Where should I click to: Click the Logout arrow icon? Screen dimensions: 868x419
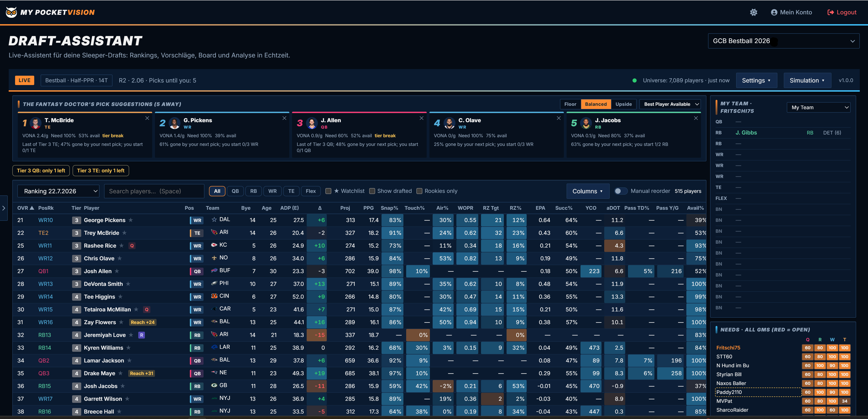[x=831, y=13]
